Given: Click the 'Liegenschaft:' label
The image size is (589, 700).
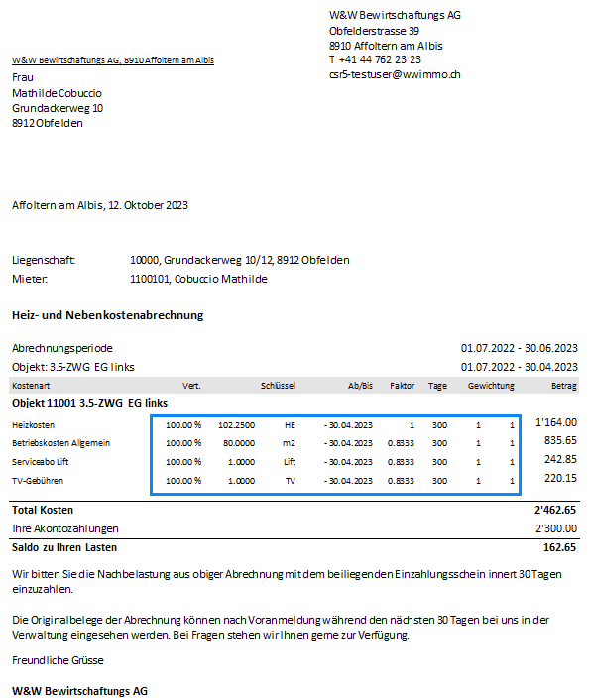Looking at the screenshot, I should point(44,260).
